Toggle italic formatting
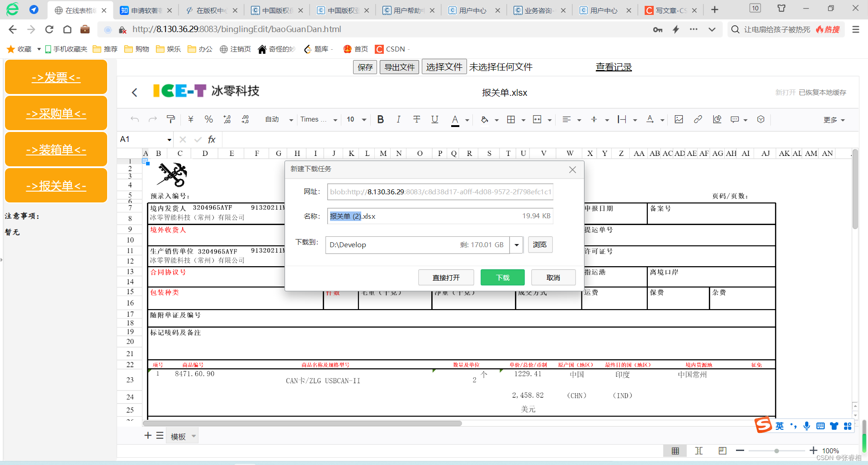The image size is (868, 465). click(x=398, y=119)
